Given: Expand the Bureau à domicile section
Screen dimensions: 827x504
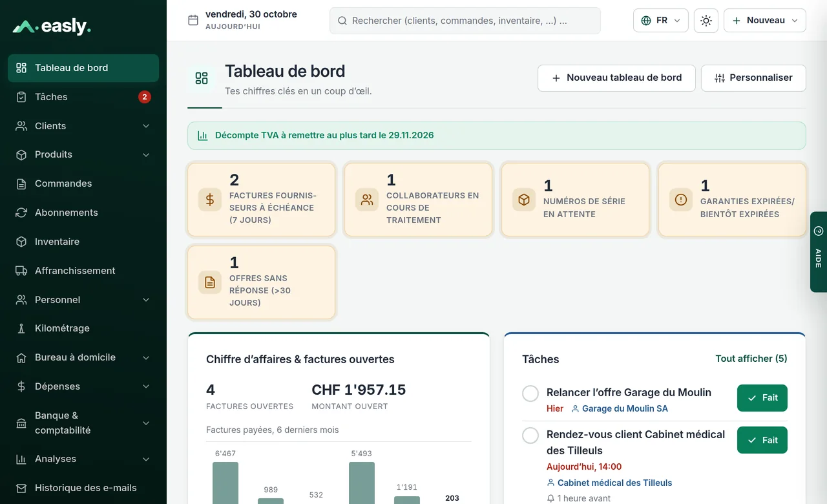Looking at the screenshot, I should coord(146,357).
